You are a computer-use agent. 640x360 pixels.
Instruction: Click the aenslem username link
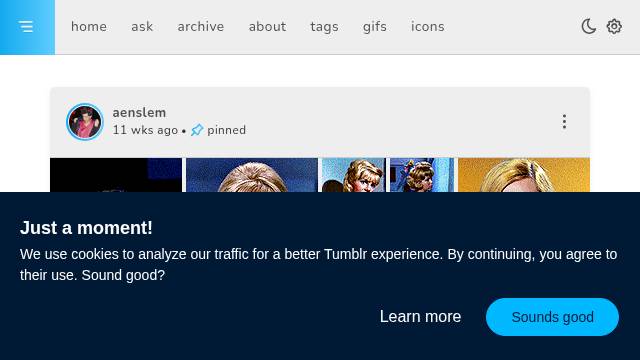pos(139,113)
